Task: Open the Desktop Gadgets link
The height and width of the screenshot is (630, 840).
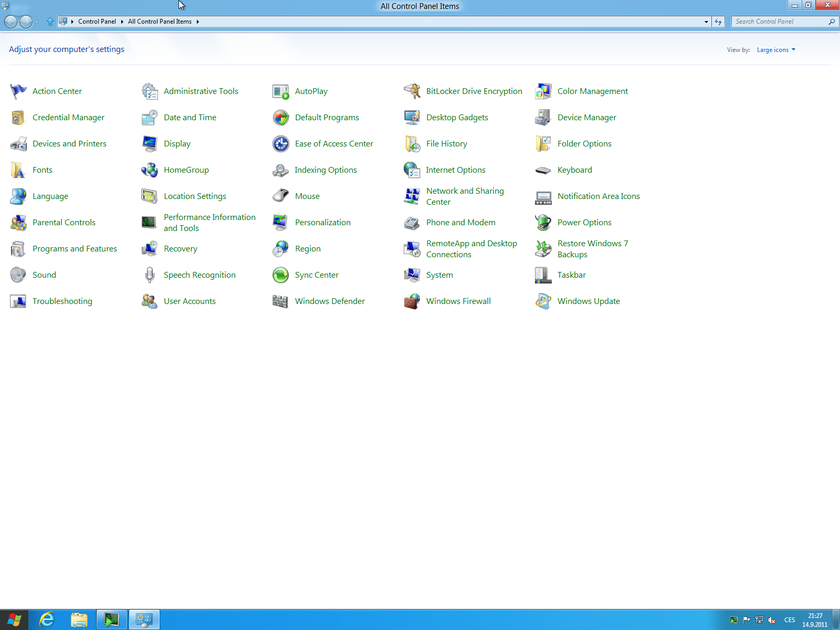Action: point(457,118)
